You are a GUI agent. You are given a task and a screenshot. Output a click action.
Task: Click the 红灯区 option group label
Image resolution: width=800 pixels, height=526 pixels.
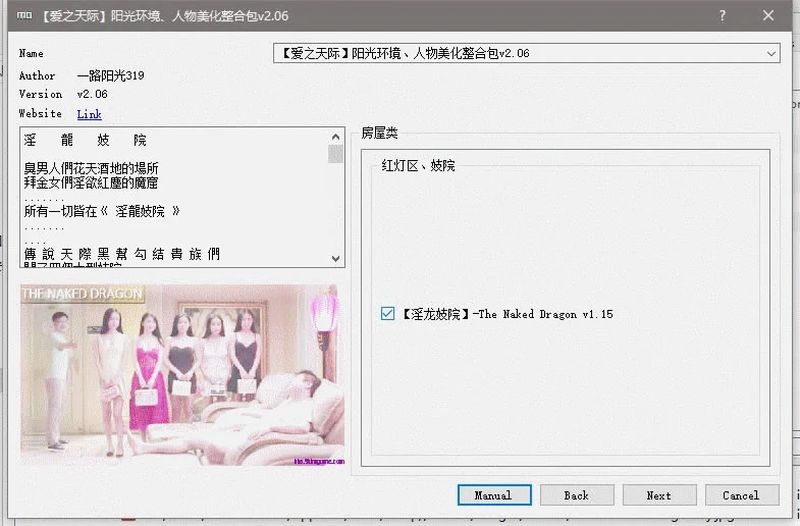click(417, 165)
